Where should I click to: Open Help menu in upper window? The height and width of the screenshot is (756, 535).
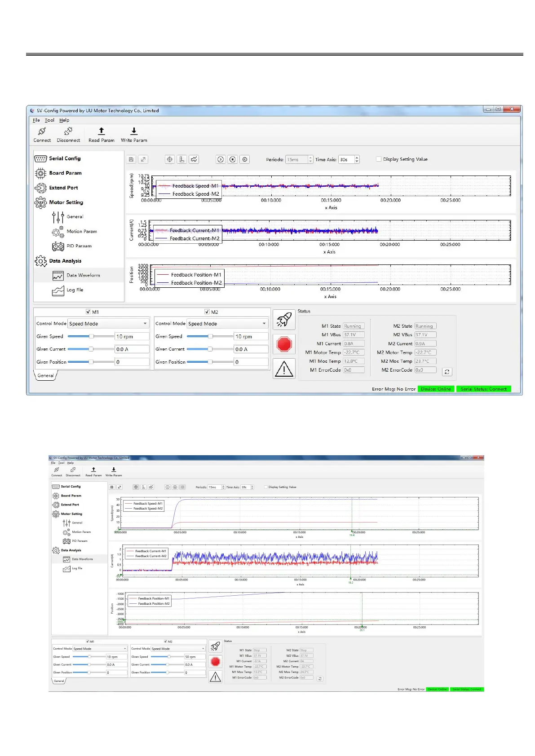[x=64, y=120]
